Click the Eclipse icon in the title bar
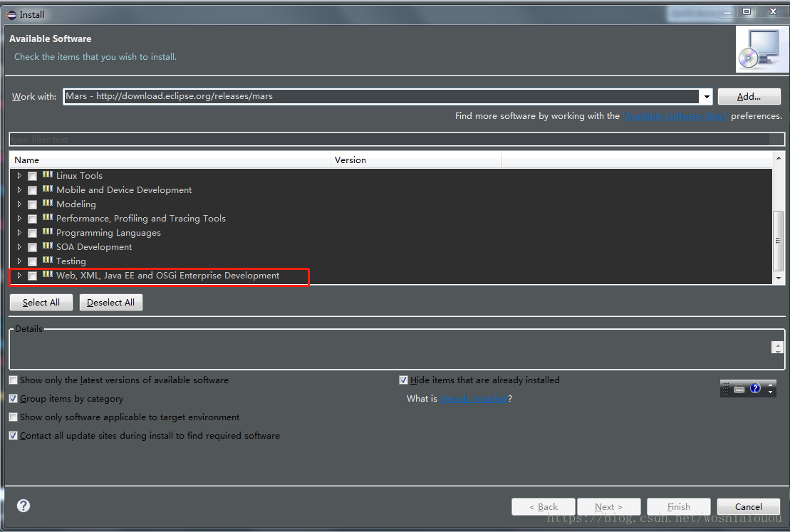This screenshot has height=532, width=790. [x=11, y=15]
